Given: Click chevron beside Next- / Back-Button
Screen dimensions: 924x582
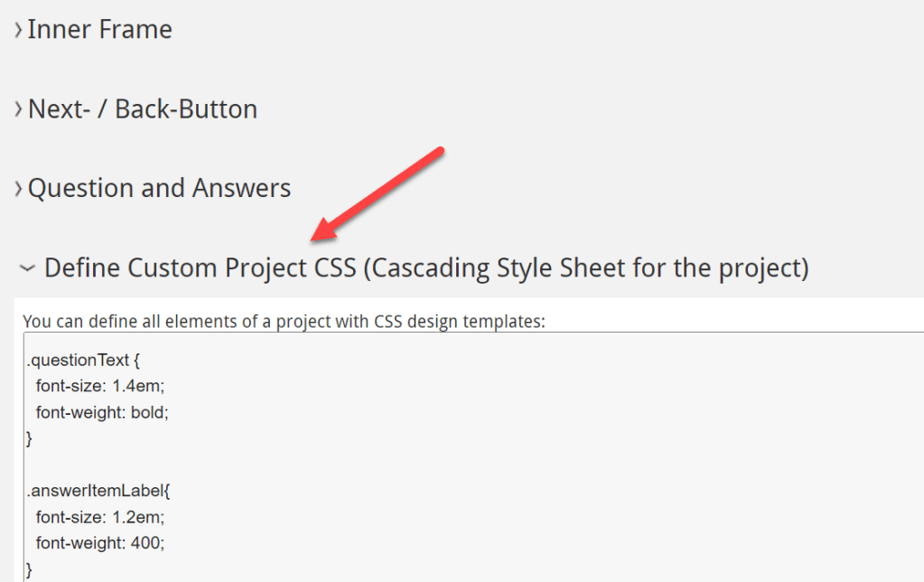Looking at the screenshot, I should click(18, 110).
